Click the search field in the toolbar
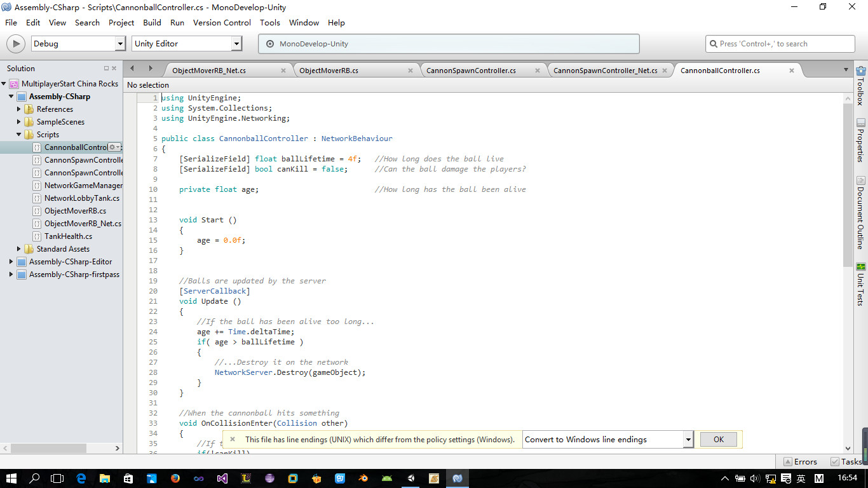Viewport: 868px width, 488px height. pos(780,44)
